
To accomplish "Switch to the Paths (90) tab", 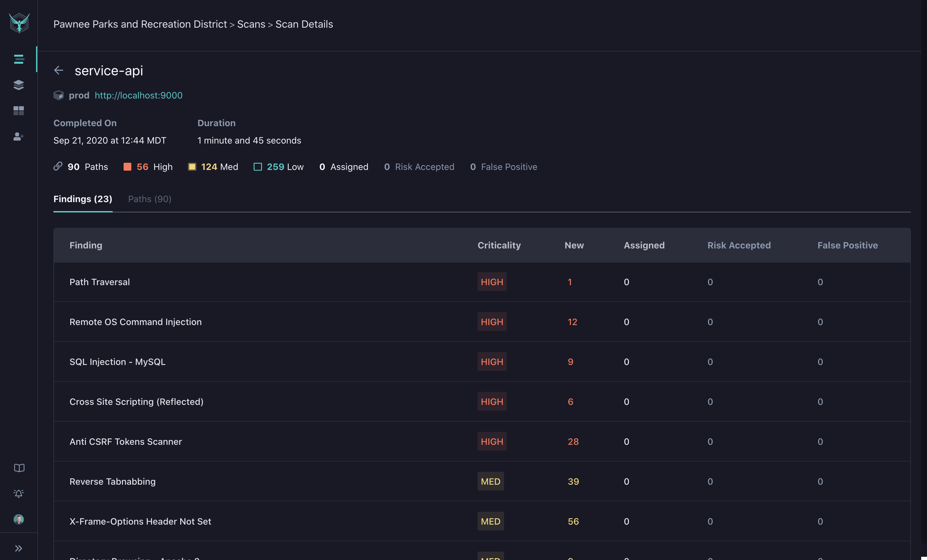I will pos(149,198).
